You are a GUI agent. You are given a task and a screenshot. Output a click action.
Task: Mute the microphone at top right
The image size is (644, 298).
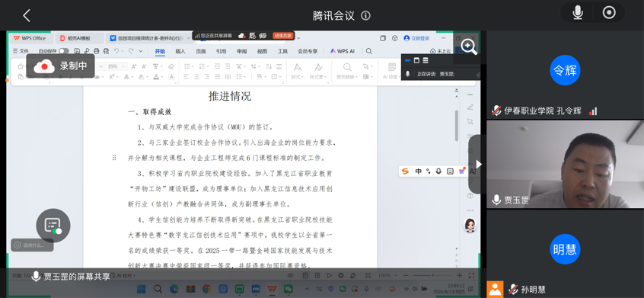pos(578,13)
